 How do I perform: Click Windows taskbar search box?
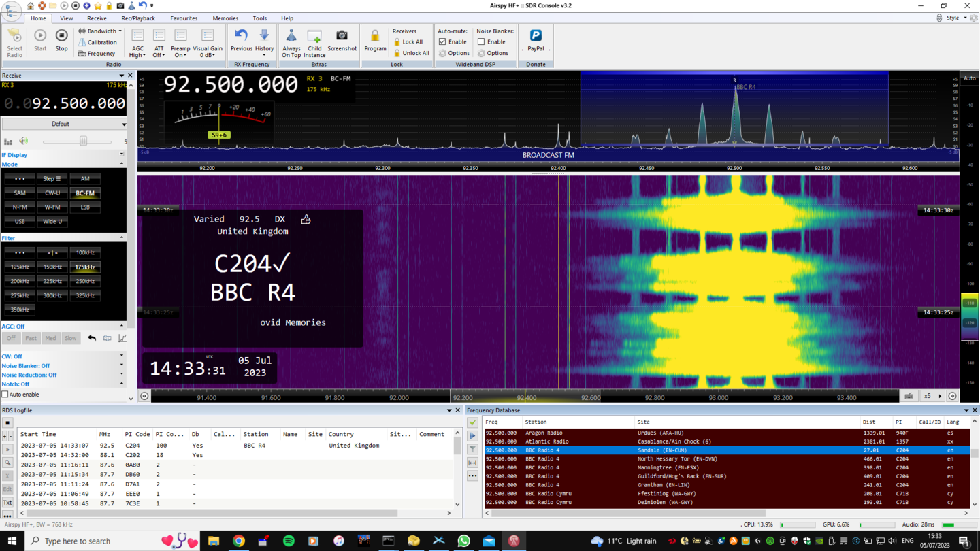112,541
